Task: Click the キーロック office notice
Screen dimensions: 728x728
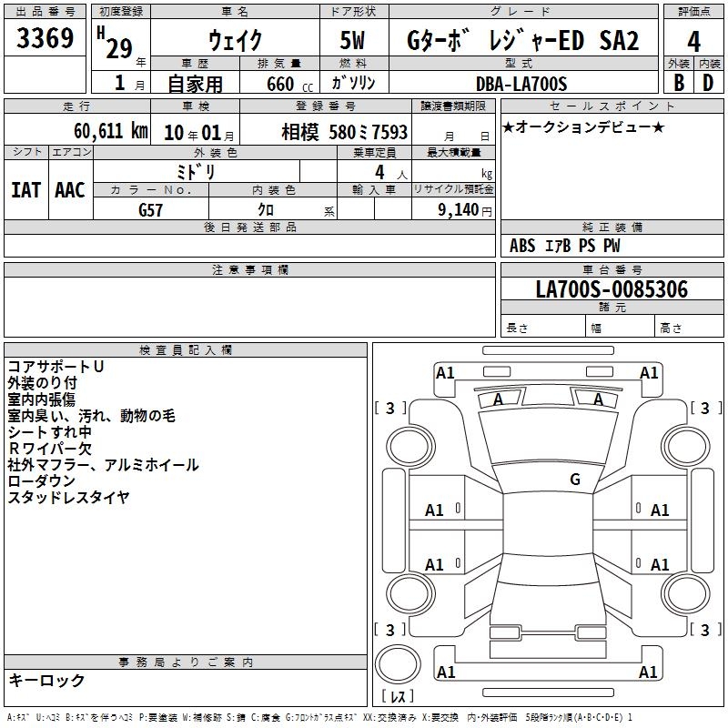Action: [x=47, y=681]
